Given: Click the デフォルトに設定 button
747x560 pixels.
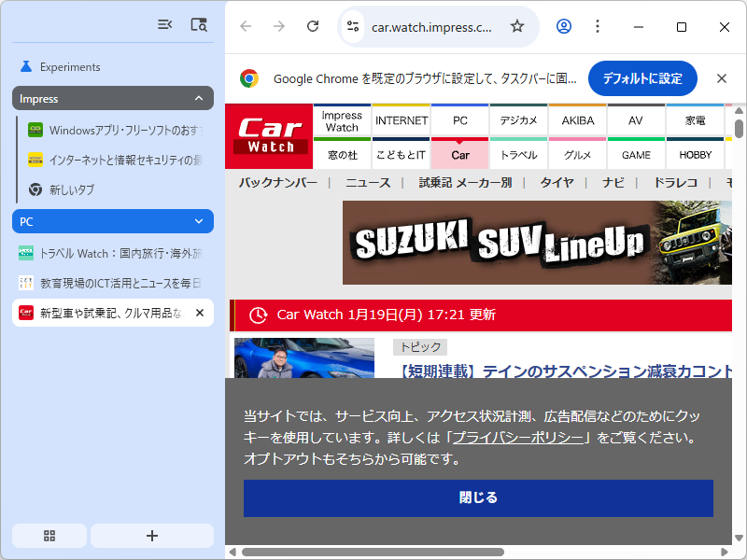Looking at the screenshot, I should (642, 78).
